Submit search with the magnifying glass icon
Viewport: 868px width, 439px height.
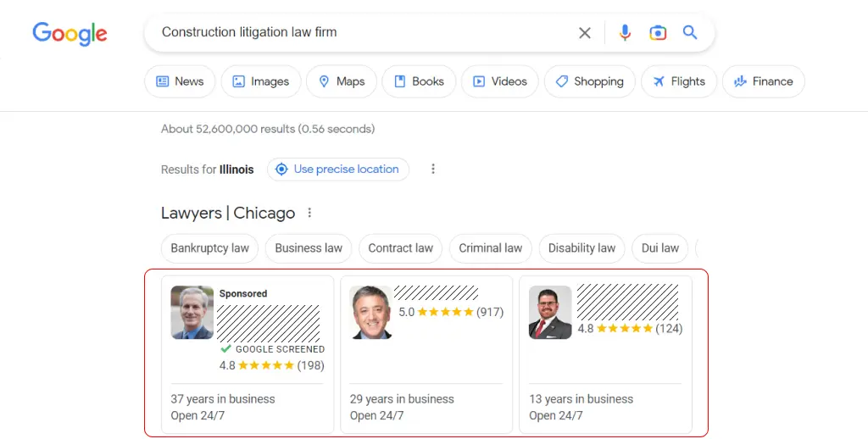click(690, 33)
